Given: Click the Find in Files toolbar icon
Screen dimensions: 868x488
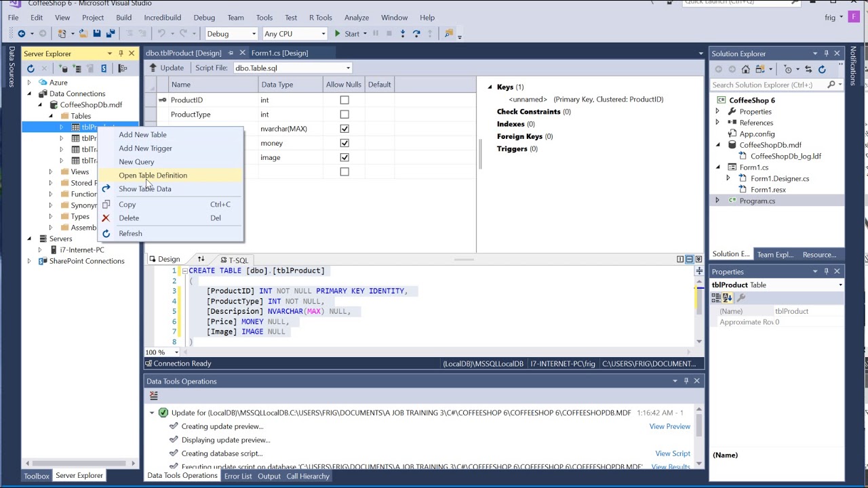Looking at the screenshot, I should [x=448, y=33].
